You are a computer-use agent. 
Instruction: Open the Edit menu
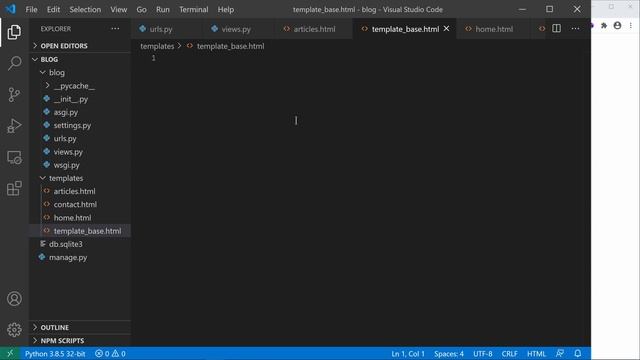click(x=53, y=9)
